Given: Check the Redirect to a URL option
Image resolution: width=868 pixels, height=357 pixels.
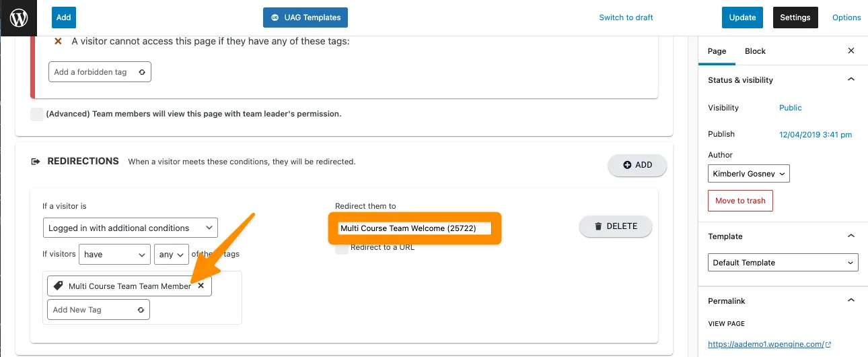Looking at the screenshot, I should point(342,247).
